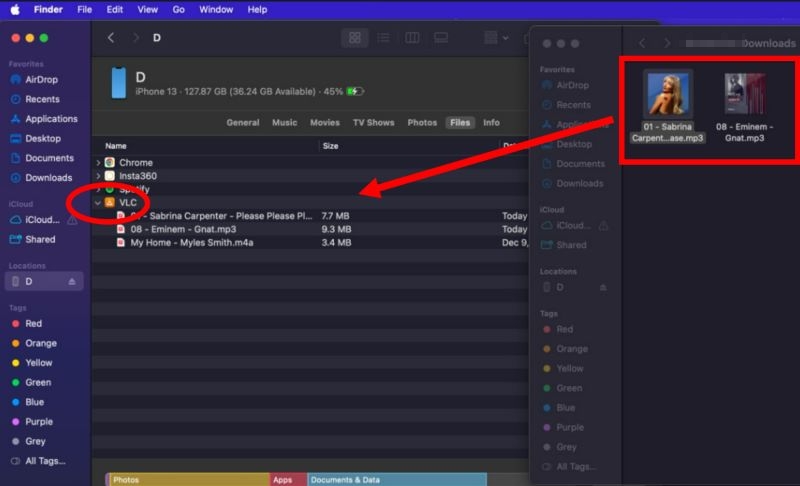The height and width of the screenshot is (486, 800).
Task: Eject the D iPhone from the sidebar
Action: click(71, 282)
